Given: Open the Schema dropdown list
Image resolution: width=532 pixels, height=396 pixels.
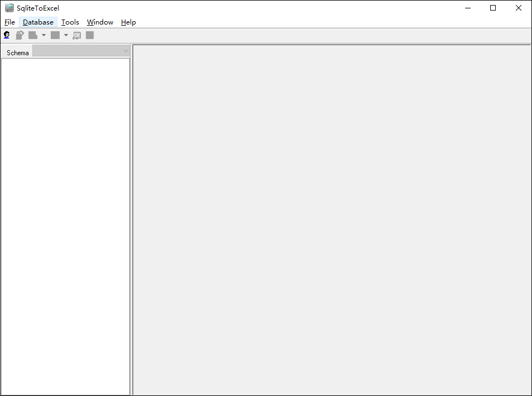Looking at the screenshot, I should point(125,51).
